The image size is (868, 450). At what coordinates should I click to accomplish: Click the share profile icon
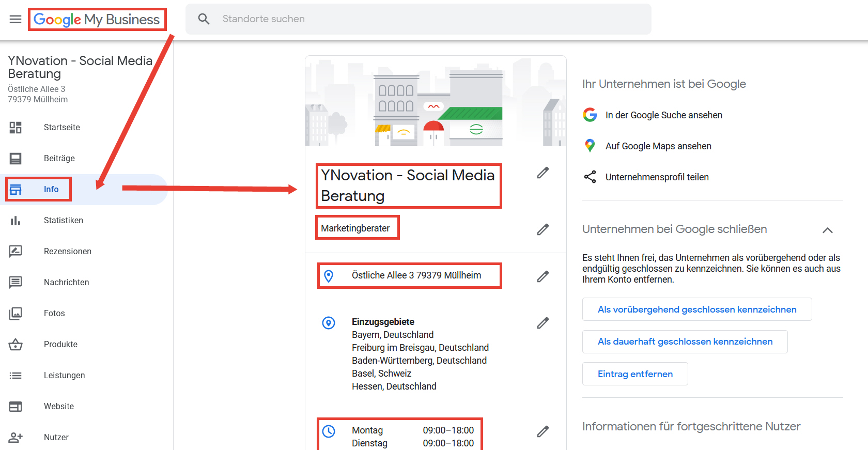point(590,177)
